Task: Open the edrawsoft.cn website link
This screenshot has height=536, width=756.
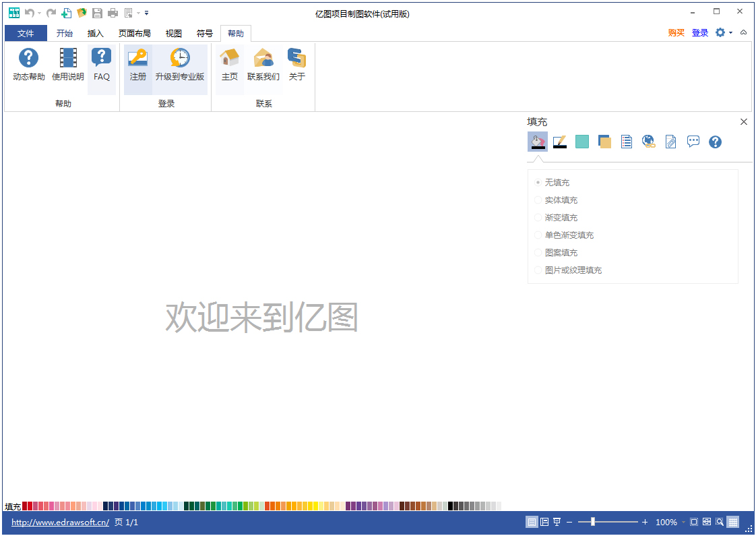Action: [60, 522]
